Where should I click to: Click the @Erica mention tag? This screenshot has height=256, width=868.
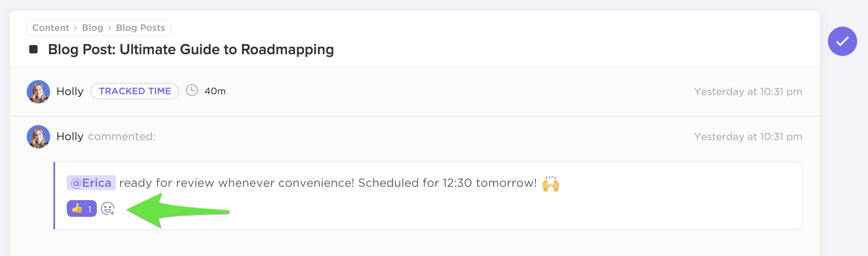[x=91, y=183]
